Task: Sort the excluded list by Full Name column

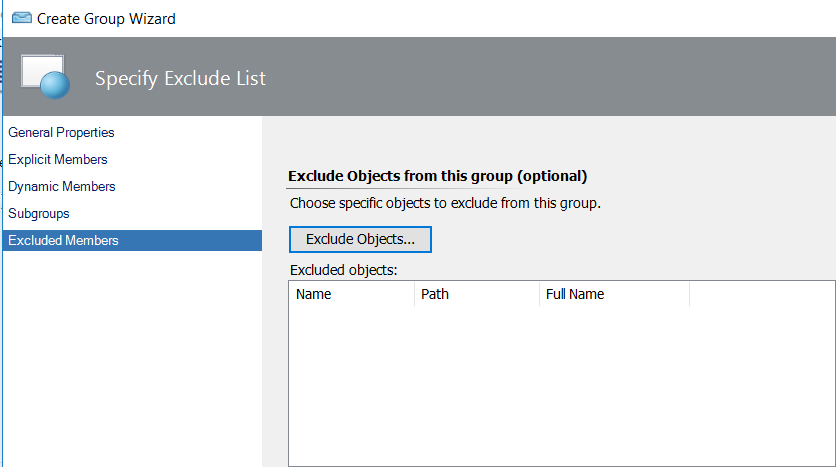Action: (x=614, y=294)
